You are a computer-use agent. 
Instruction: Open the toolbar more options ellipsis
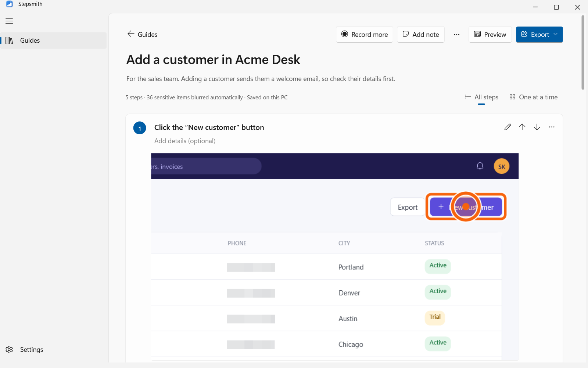click(456, 34)
